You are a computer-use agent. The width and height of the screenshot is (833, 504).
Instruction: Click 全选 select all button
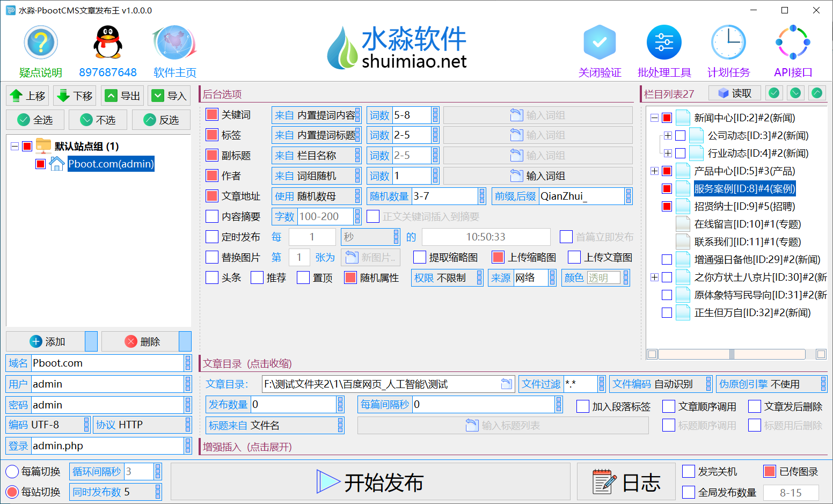pos(35,120)
